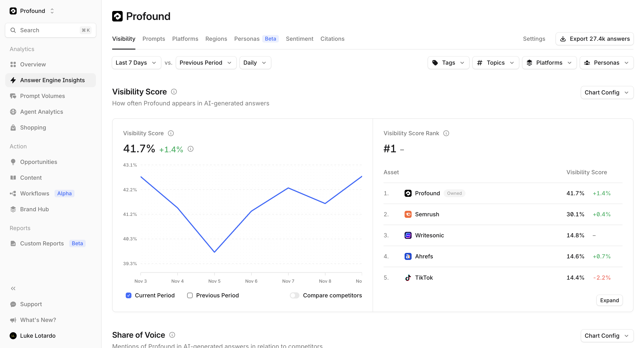Click the Content book icon
Image resolution: width=644 pixels, height=348 pixels.
(x=13, y=178)
